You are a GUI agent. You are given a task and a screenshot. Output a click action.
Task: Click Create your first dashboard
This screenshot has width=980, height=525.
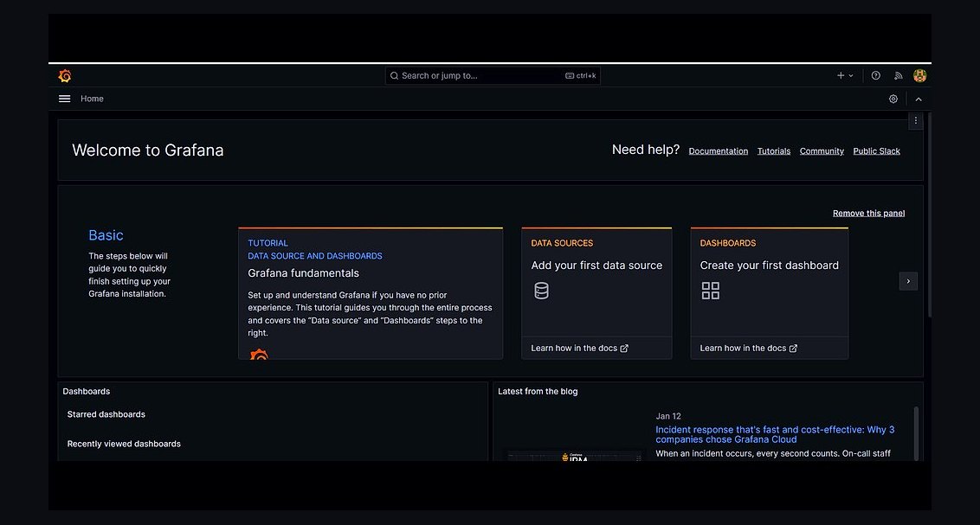pos(769,266)
